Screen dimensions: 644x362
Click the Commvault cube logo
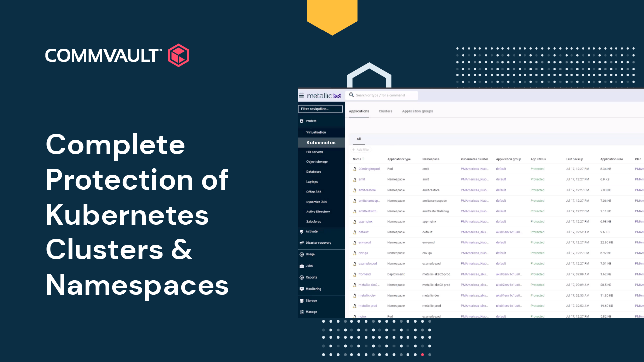tap(178, 55)
